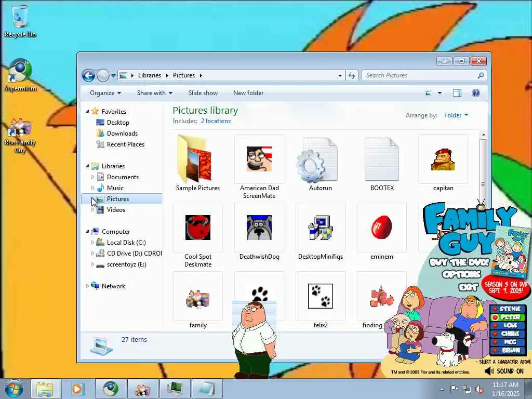Open the Share with dropdown

[155, 93]
